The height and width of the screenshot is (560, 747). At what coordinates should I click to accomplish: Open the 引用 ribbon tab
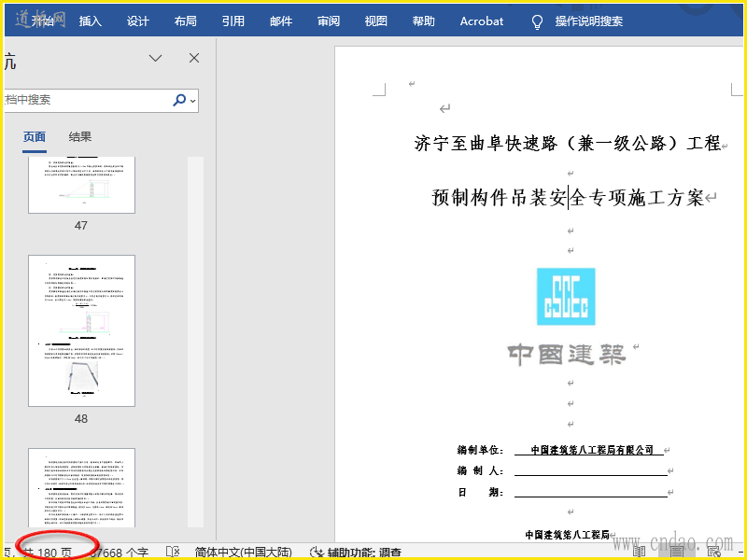233,21
